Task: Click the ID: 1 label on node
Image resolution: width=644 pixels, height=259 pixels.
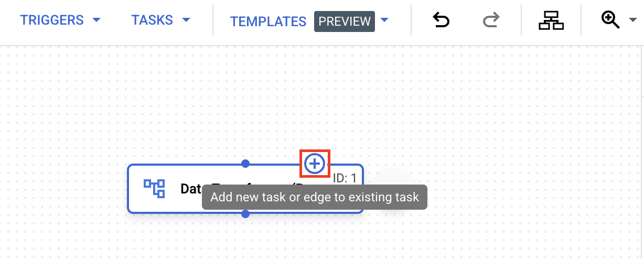Action: [345, 178]
